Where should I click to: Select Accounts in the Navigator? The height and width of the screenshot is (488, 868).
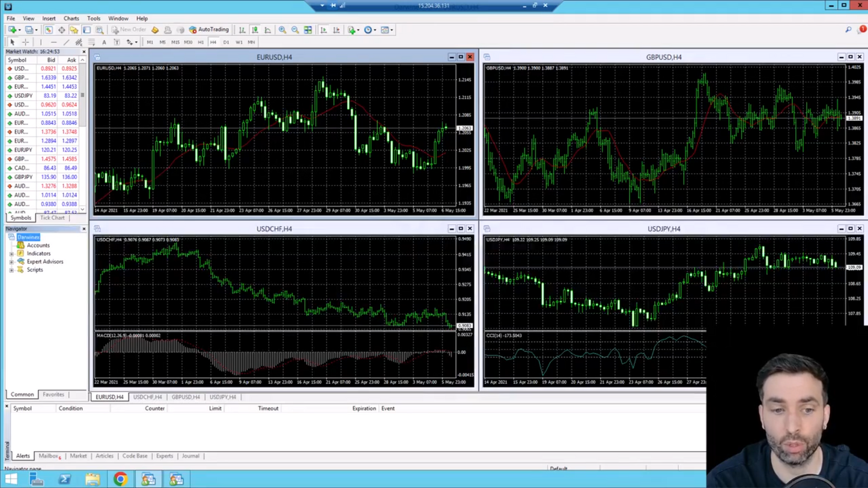(38, 246)
